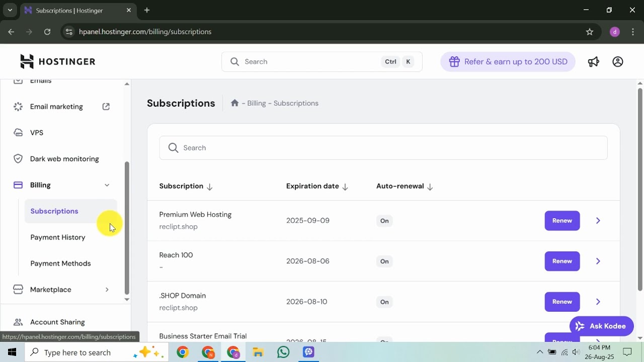
Task: Switch to the Subscriptions browser tab
Action: tap(78, 10)
